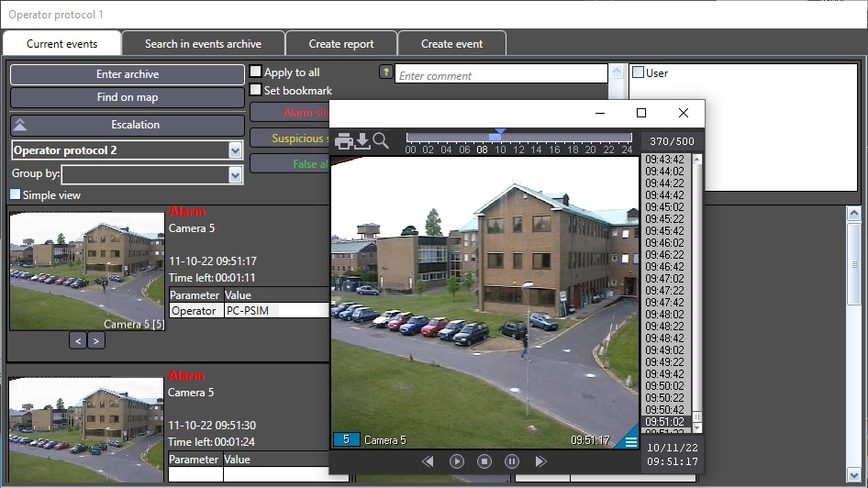Open the camera context menu icon

630,441
